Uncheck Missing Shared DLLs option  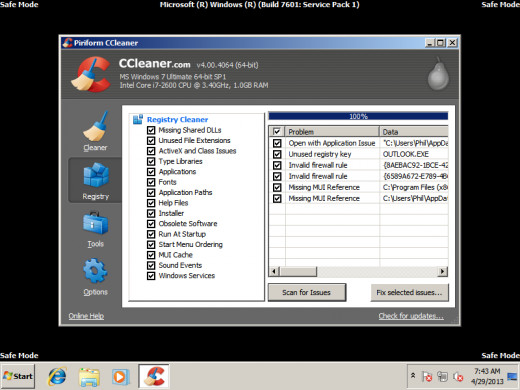[x=151, y=130]
